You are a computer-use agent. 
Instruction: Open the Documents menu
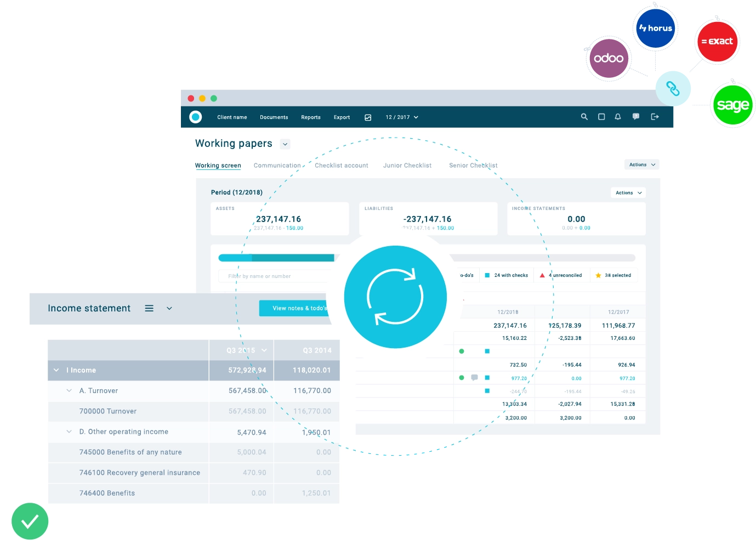tap(274, 117)
